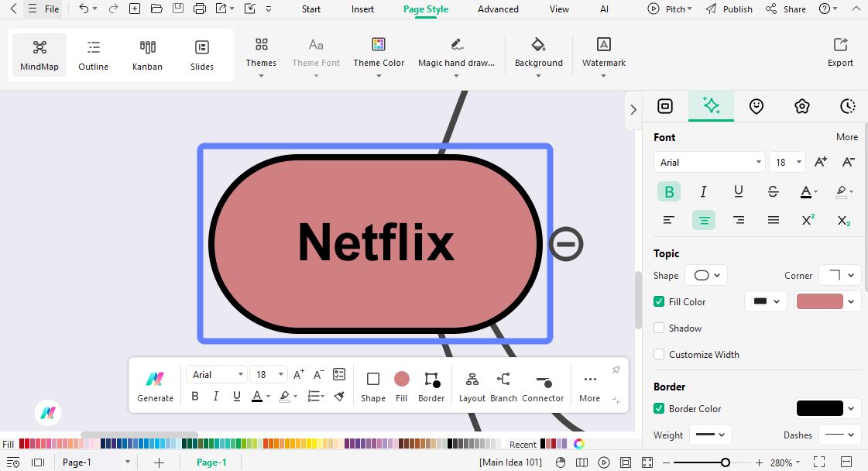
Task: Open the border Weight dropdown
Action: pos(710,435)
